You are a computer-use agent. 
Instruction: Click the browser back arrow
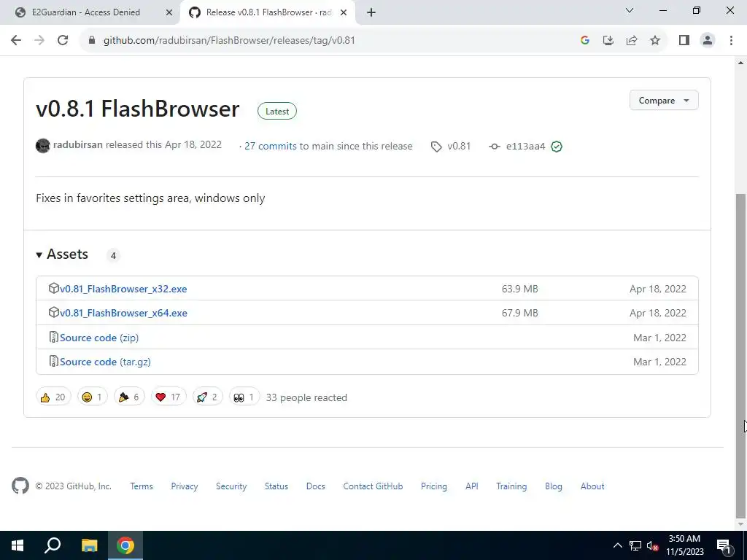(x=16, y=41)
